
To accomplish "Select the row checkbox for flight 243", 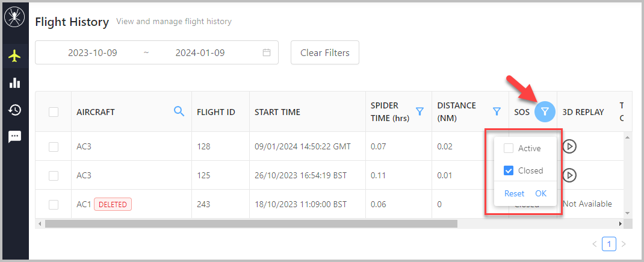I will pos(54,204).
